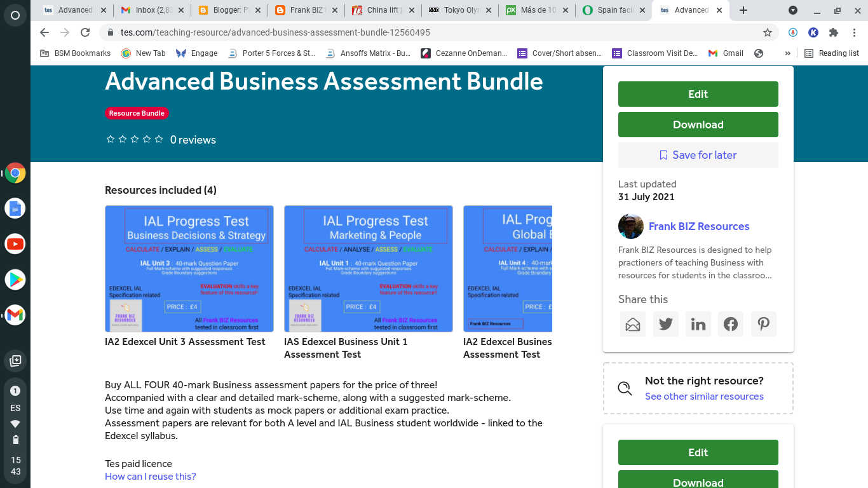Go back with browser back arrow
The width and height of the screenshot is (868, 488).
point(44,32)
